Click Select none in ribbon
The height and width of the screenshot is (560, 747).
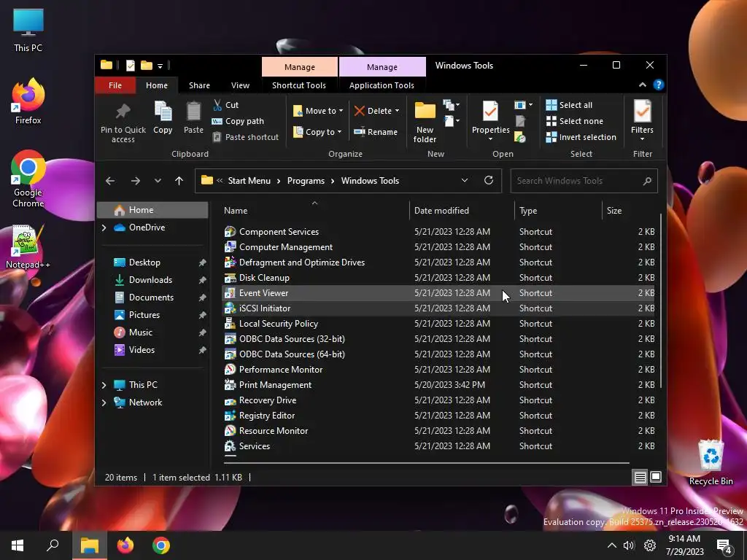[x=574, y=121]
